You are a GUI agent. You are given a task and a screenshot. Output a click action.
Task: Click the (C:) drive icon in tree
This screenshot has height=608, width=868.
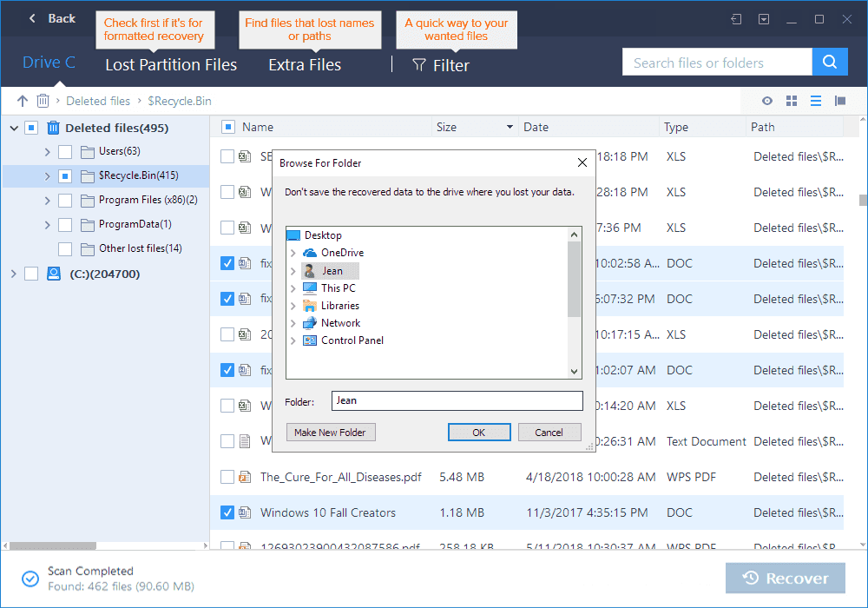point(54,274)
